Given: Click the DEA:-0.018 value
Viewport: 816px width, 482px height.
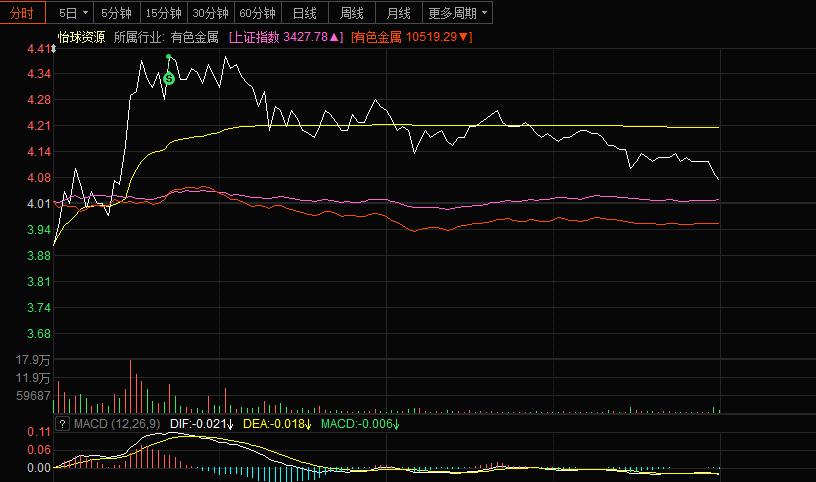Looking at the screenshot, I should pos(277,424).
